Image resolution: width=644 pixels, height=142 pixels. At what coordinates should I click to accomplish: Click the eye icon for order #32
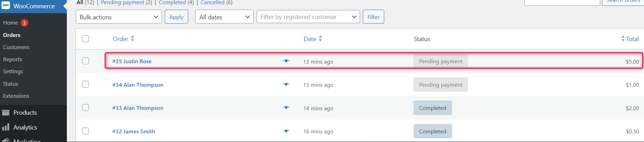[286, 131]
